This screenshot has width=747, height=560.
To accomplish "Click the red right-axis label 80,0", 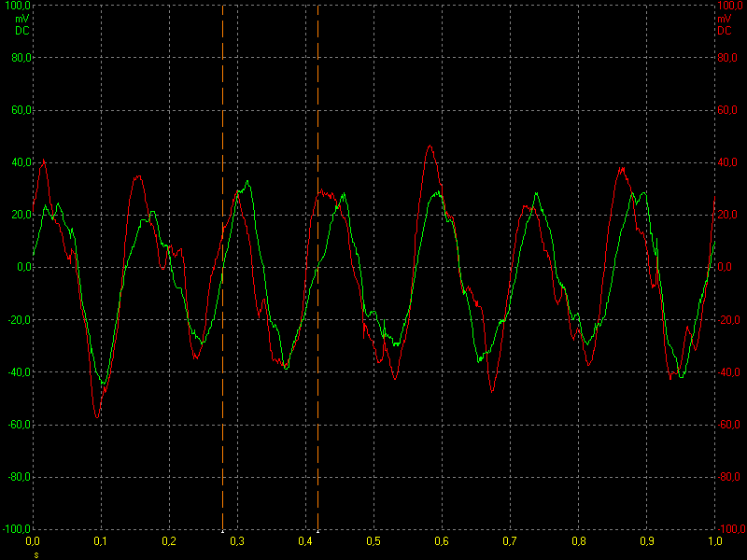I will point(727,58).
